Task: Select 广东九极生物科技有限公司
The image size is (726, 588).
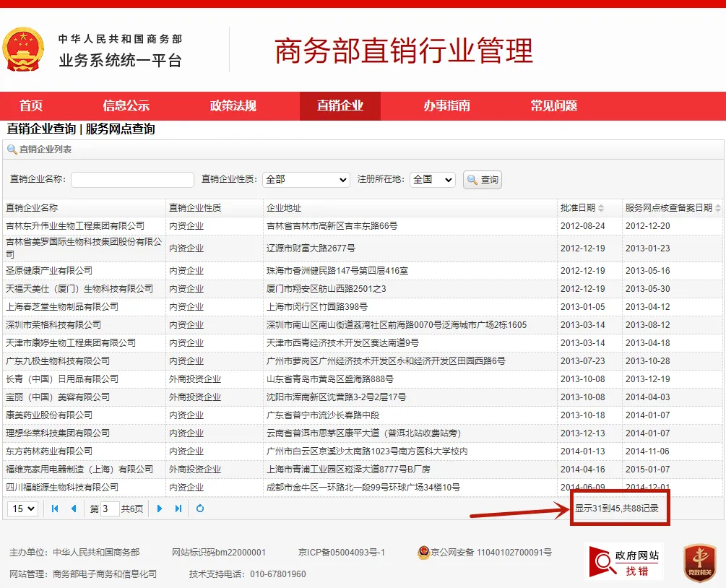Action: 58,361
